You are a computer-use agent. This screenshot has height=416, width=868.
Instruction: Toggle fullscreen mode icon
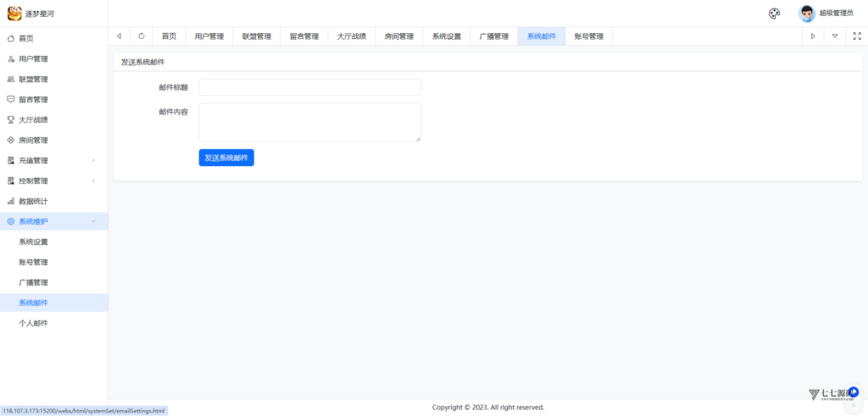click(857, 36)
